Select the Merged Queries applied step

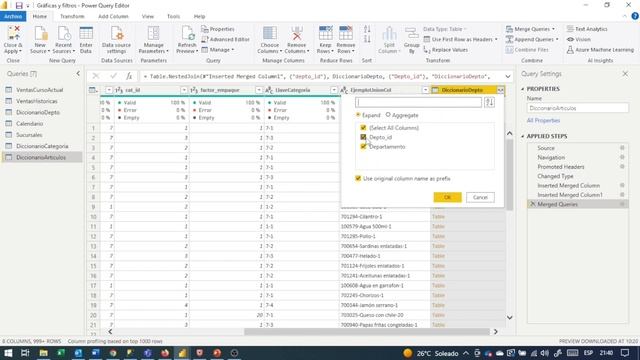[x=577, y=204]
